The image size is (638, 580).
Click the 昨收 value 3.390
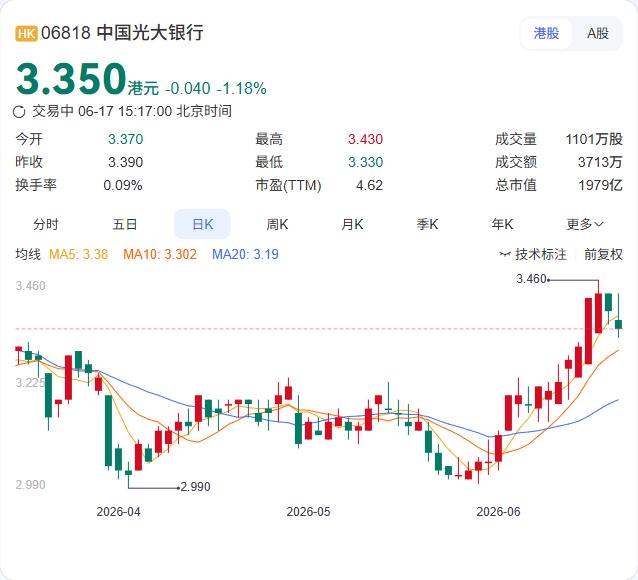[125, 162]
